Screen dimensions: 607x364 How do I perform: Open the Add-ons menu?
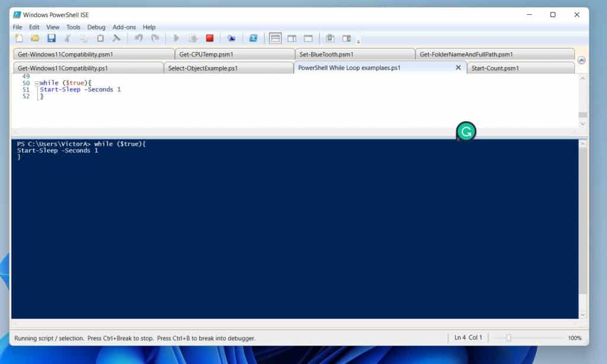click(x=124, y=27)
